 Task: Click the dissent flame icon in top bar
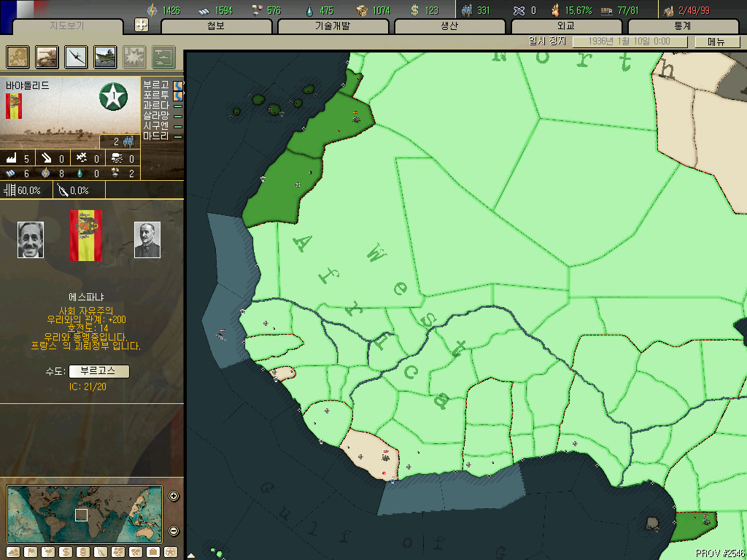click(555, 10)
